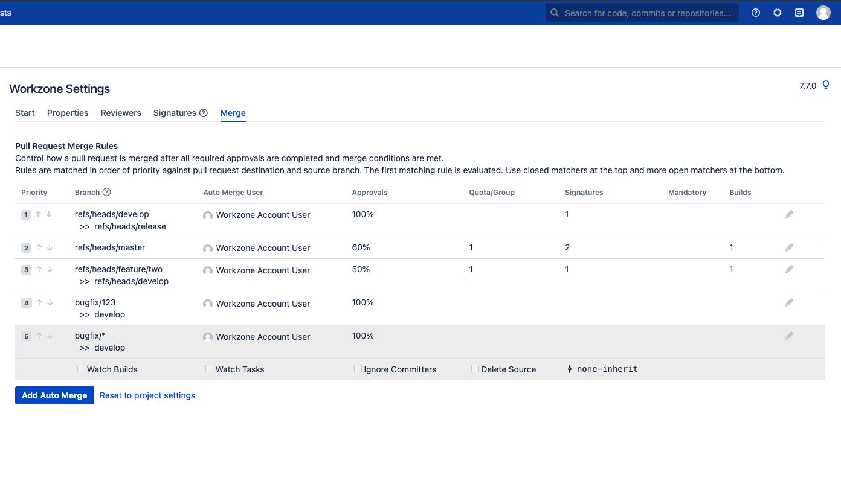
Task: Open the help menu in top bar
Action: (756, 13)
